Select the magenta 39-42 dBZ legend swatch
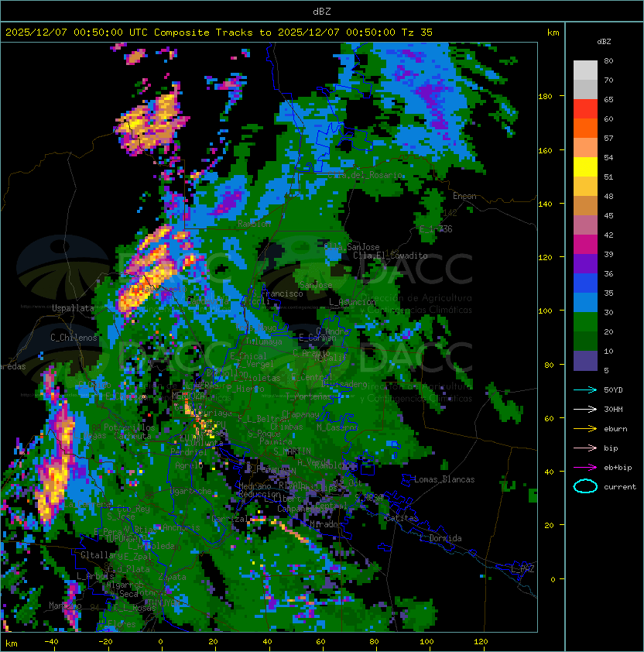 click(x=585, y=245)
